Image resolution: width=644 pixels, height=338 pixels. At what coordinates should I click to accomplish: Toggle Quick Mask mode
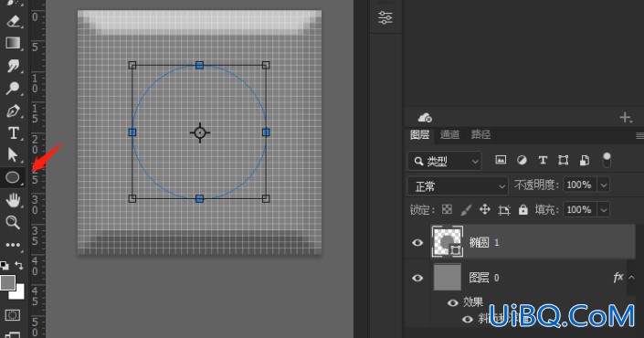tap(12, 315)
